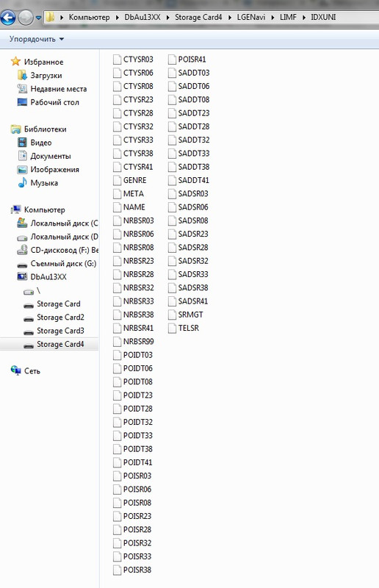Click the NAME file icon
The width and height of the screenshot is (379, 588).
click(x=117, y=207)
